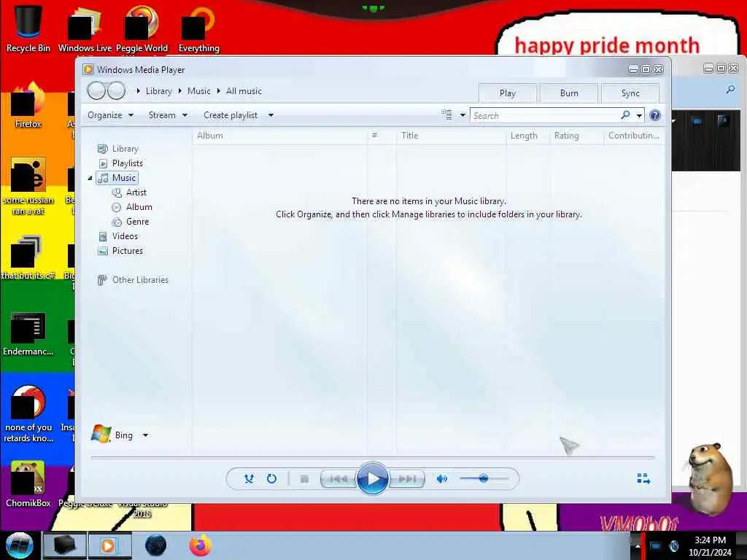Sort by the Title column header
The width and height of the screenshot is (747, 560).
[x=451, y=136]
